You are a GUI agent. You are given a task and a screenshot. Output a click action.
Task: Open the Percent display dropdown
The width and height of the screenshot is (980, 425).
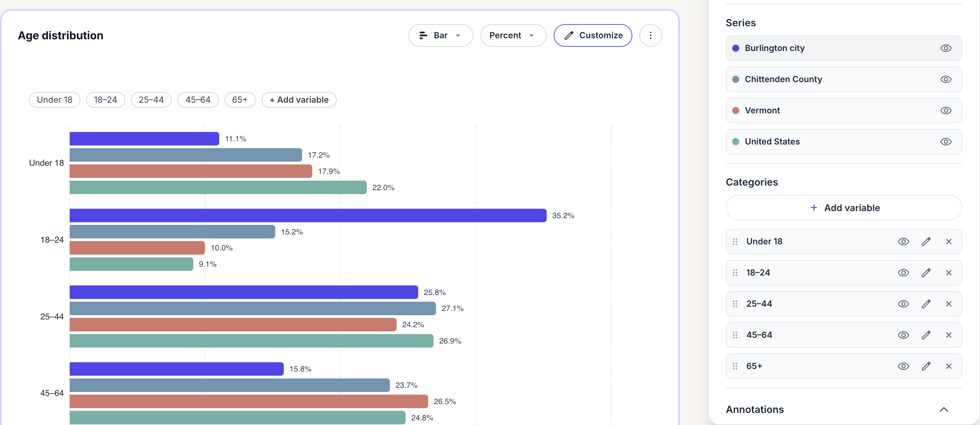pyautogui.click(x=513, y=35)
